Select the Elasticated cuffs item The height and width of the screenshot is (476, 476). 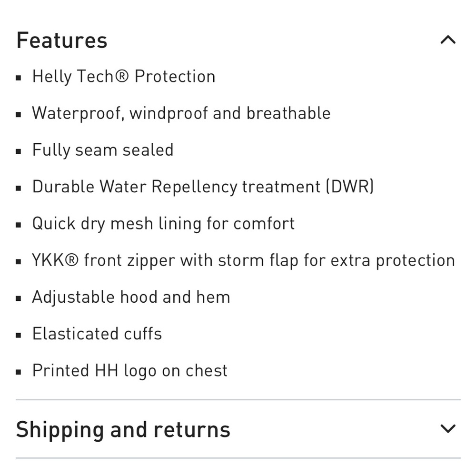[97, 334]
